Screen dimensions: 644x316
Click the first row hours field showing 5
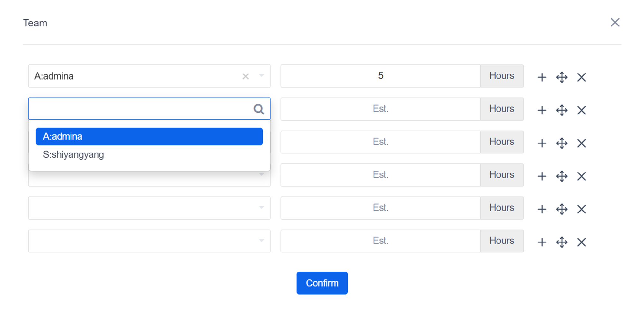tap(380, 76)
